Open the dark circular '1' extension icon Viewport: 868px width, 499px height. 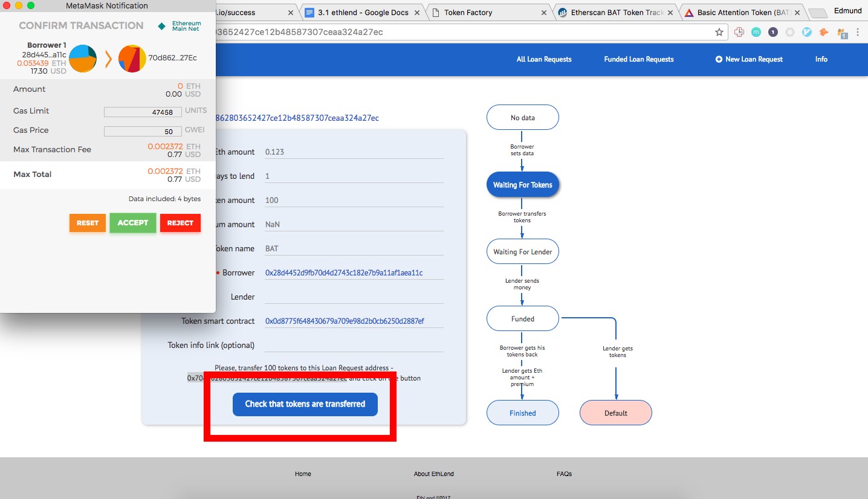click(772, 32)
